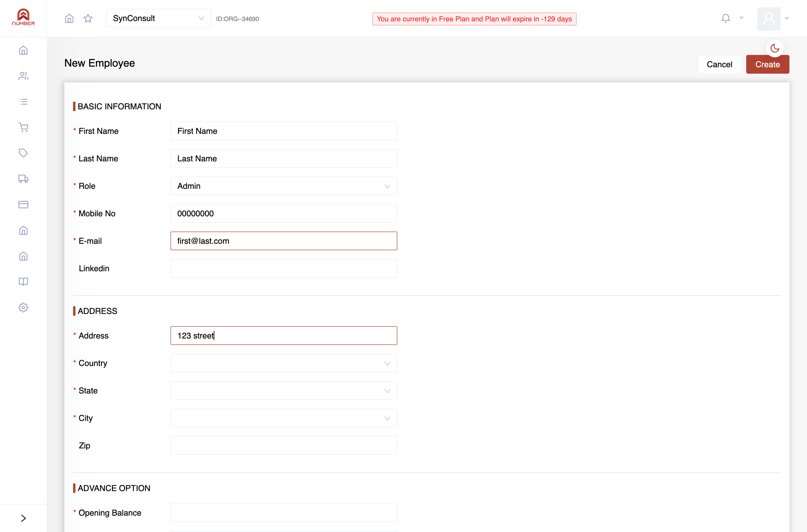807x532 pixels.
Task: Click the Zip input field
Action: point(284,445)
